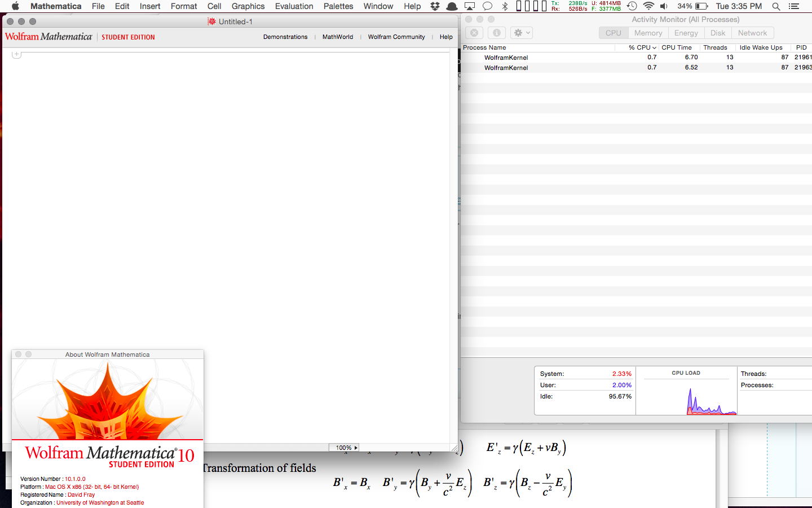The image size is (812, 508).
Task: Click the CPU LOAD graph
Action: click(686, 396)
